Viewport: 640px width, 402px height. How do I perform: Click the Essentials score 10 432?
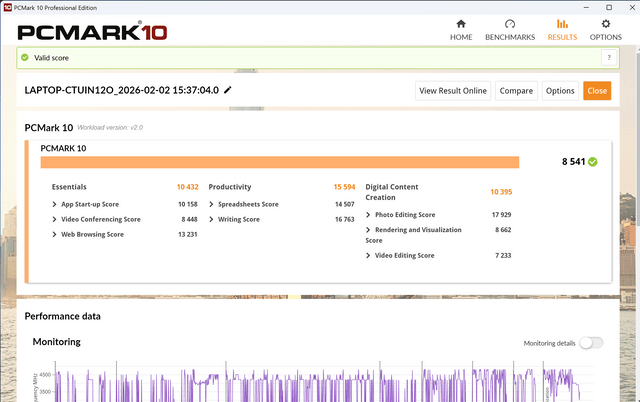(187, 187)
